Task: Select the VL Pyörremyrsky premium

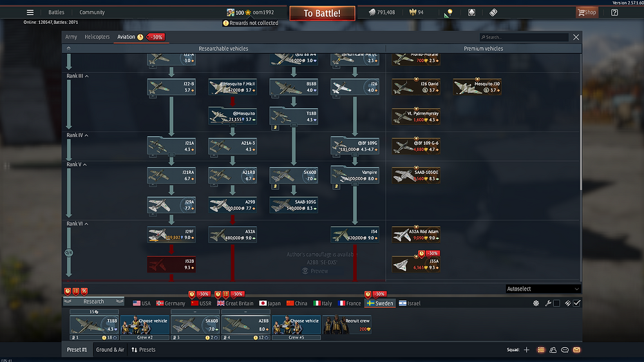Action: (x=416, y=117)
